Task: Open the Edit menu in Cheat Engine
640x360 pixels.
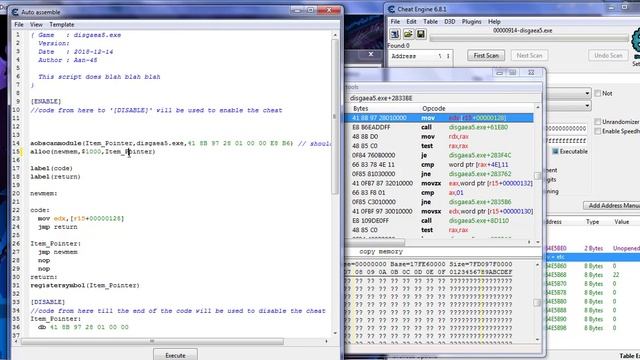Action: click(411, 22)
